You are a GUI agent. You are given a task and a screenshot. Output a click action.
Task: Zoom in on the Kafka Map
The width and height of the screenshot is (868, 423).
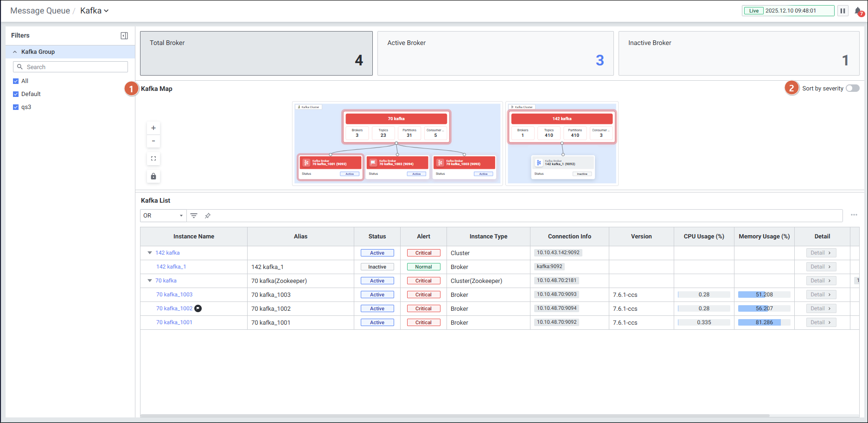click(153, 128)
